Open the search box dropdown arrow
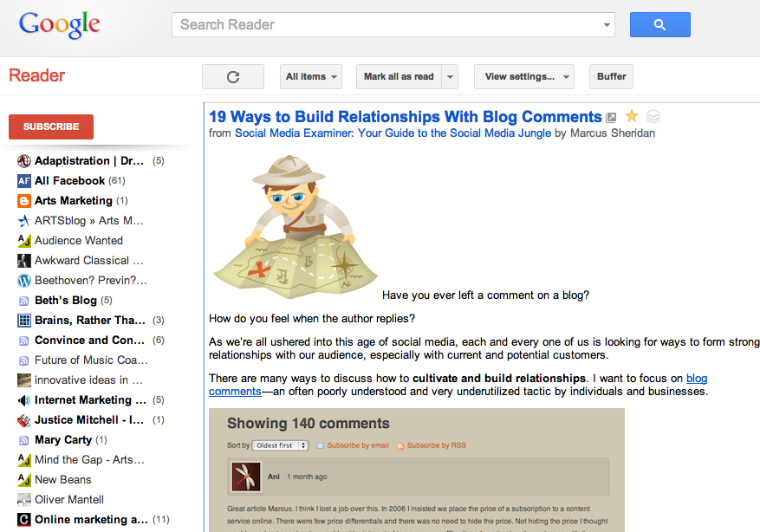Screen dimensions: 760x532 click(607, 25)
